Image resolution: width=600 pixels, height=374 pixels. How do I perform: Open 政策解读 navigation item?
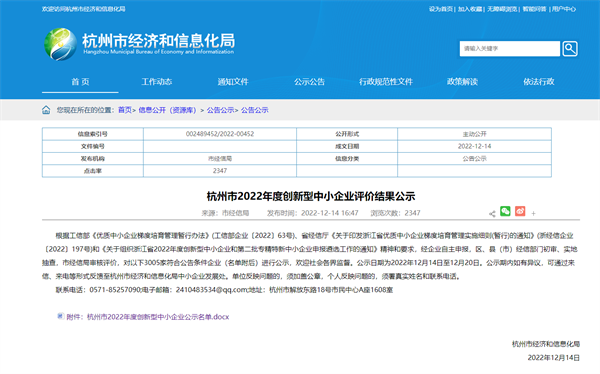[x=462, y=82]
